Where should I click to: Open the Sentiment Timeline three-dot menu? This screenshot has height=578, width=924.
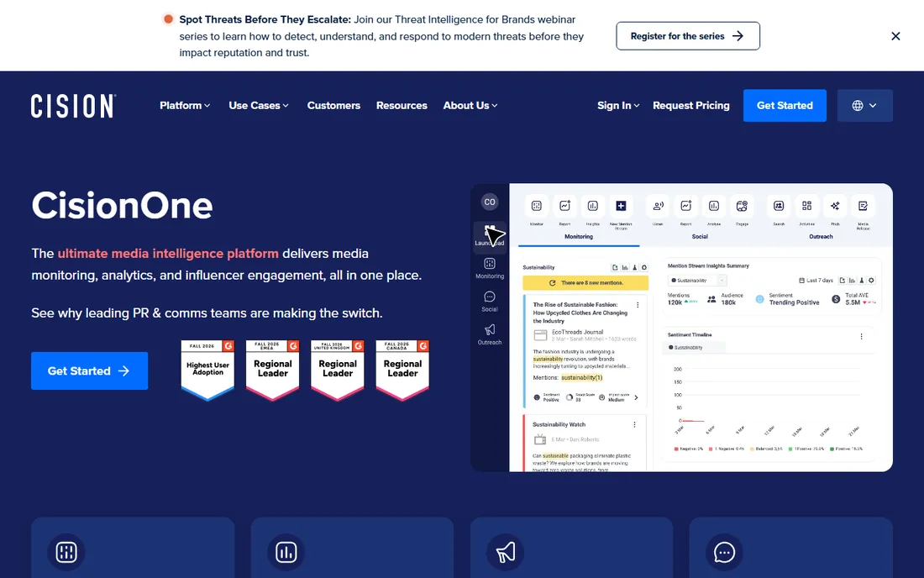point(862,336)
